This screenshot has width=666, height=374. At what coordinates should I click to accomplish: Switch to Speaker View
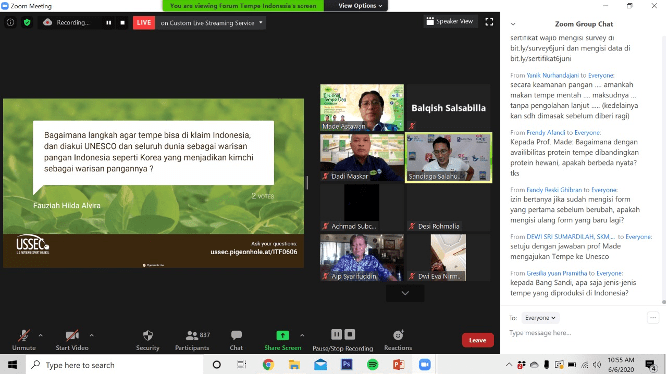[450, 21]
